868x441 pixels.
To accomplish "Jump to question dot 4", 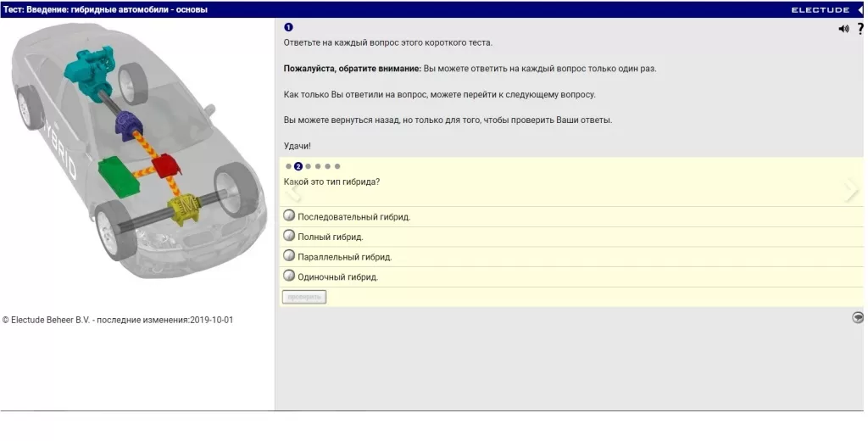I will pyautogui.click(x=318, y=166).
